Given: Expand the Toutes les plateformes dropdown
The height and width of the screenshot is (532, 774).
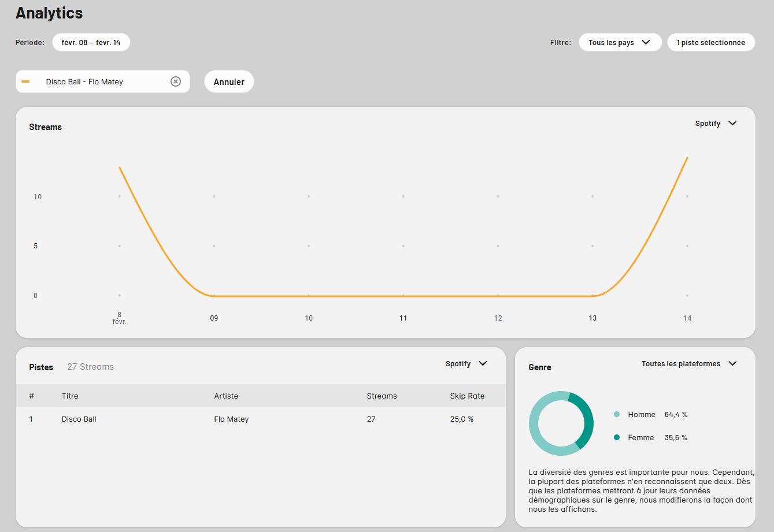Looking at the screenshot, I should tap(688, 364).
